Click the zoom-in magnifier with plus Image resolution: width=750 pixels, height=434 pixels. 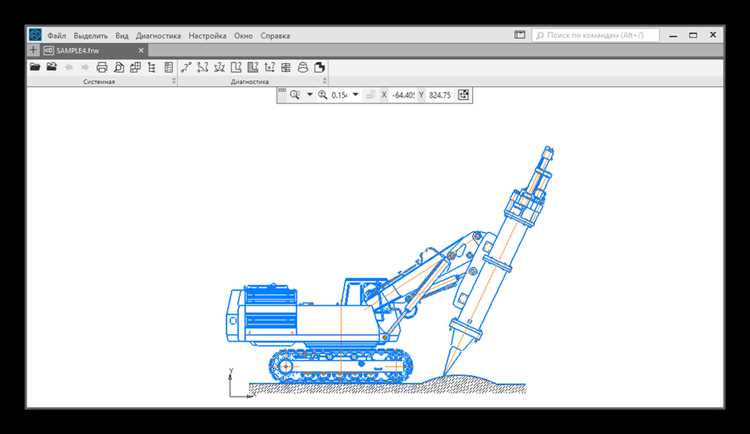click(322, 95)
